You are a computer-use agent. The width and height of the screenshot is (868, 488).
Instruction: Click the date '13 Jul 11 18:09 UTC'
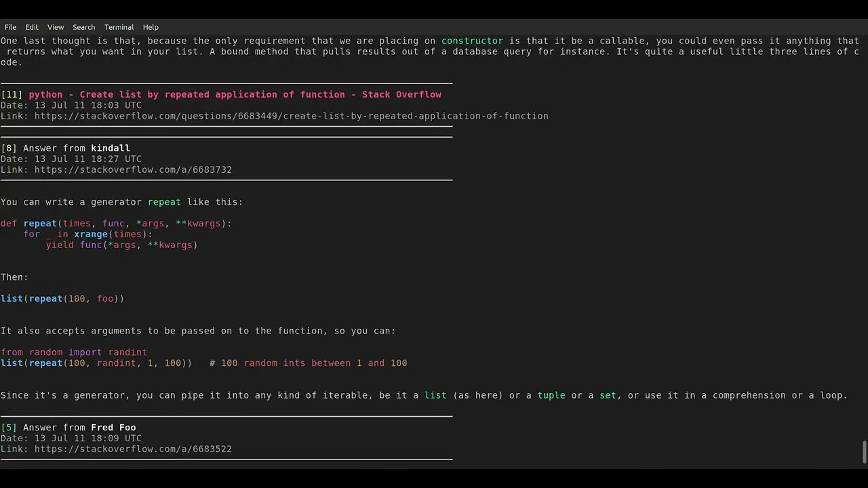pos(88,438)
